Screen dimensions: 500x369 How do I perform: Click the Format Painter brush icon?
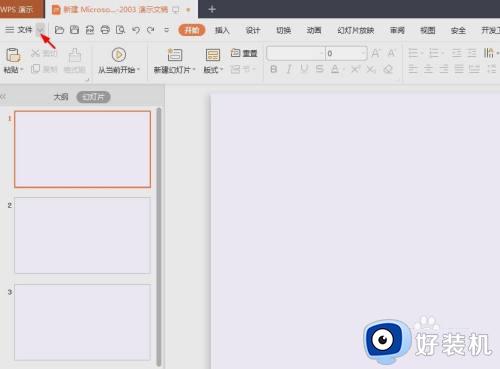coord(75,55)
